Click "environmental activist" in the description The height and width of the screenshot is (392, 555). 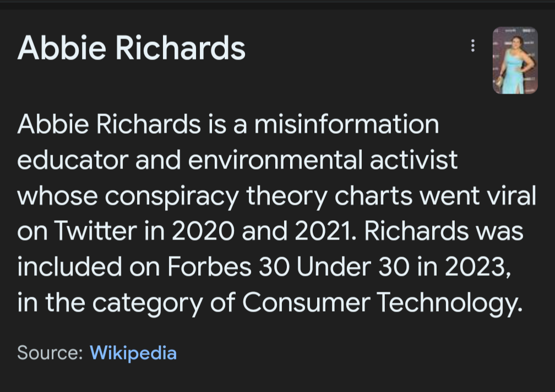pyautogui.click(x=323, y=160)
